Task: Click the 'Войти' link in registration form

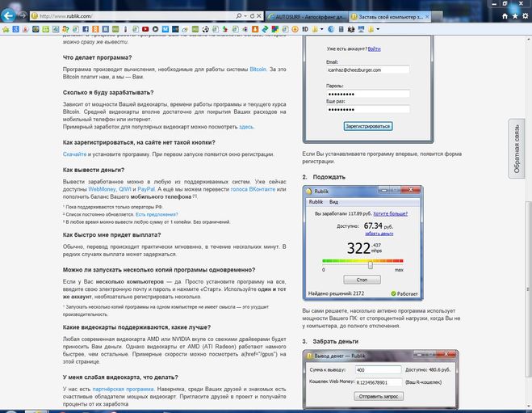Action: coord(375,49)
